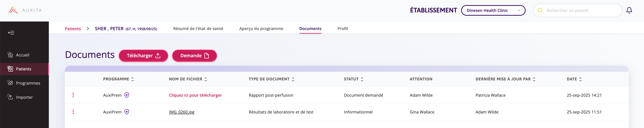Open the Profil tab
The image size is (644, 128).
click(x=343, y=29)
